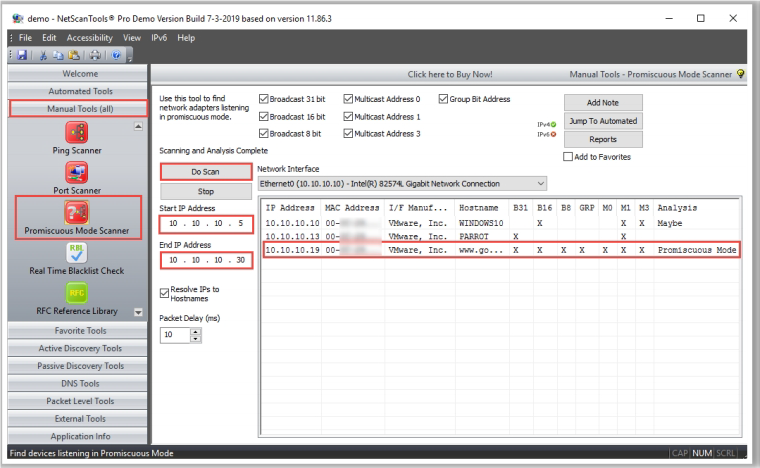Click the Cut scissors toolbar icon

(x=44, y=56)
